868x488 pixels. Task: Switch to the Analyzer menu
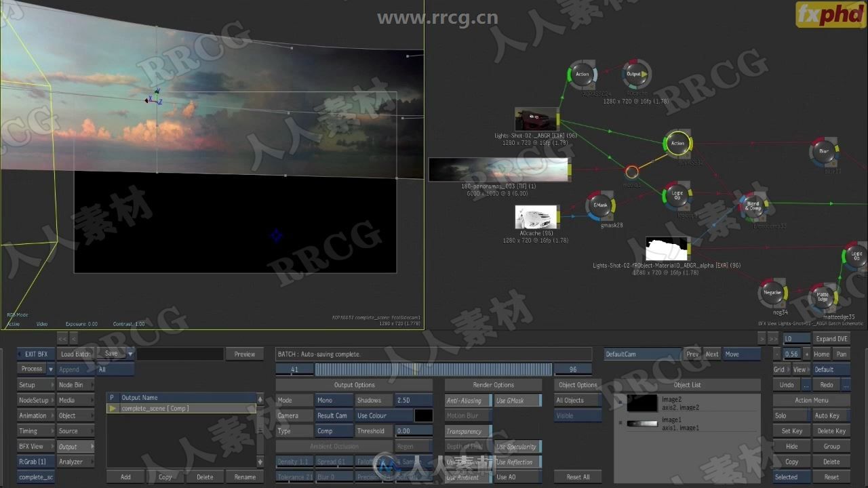(x=75, y=462)
